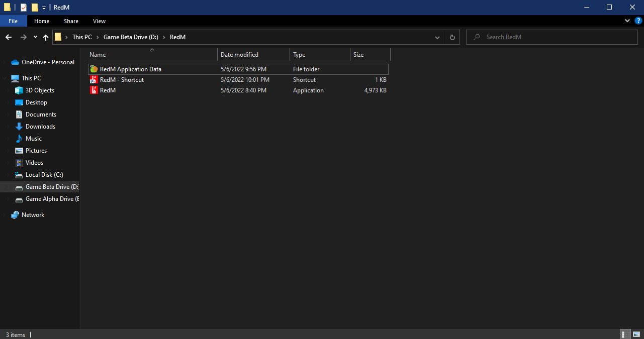
Task: Open Help with the blue question mark
Action: [638, 21]
